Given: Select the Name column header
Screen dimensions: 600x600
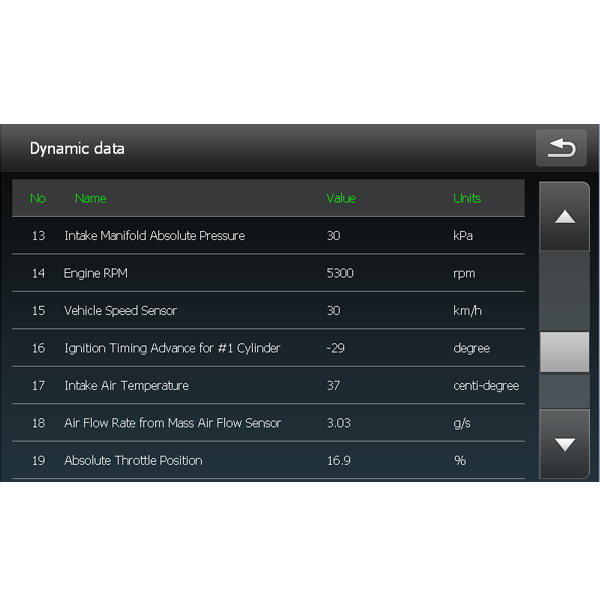Looking at the screenshot, I should tap(91, 198).
